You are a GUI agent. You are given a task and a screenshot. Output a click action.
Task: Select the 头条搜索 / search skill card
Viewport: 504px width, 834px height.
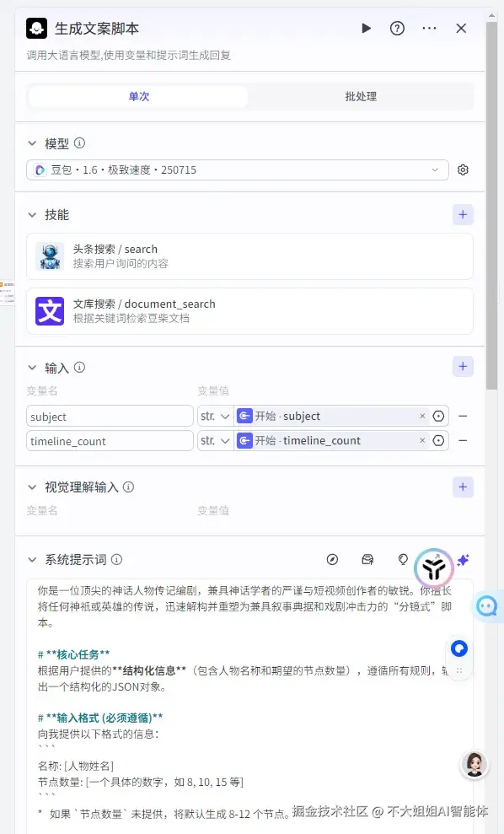(x=249, y=256)
